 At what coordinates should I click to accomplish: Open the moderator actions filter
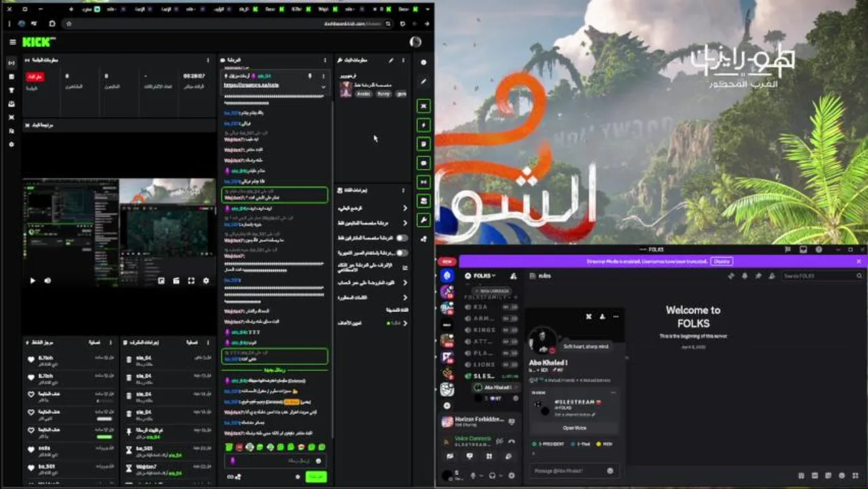pos(192,342)
